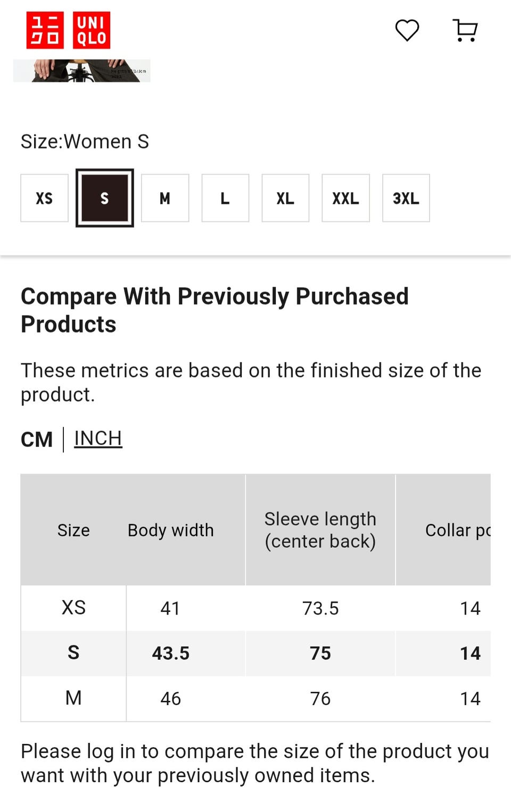Open the shopping cart
This screenshot has height=812, width=511.
click(x=465, y=30)
